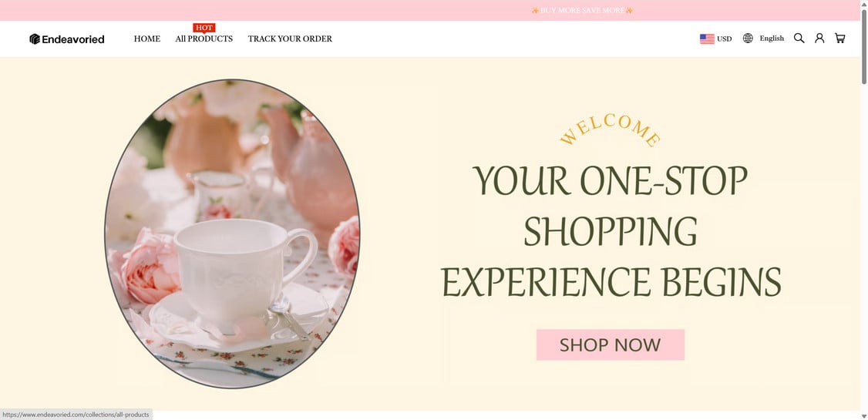This screenshot has width=868, height=420.
Task: Click the oval teacup hero image
Action: [232, 234]
